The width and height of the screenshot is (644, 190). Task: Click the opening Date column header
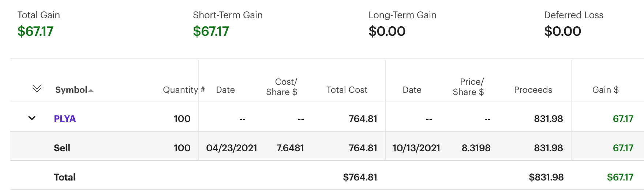[225, 90]
